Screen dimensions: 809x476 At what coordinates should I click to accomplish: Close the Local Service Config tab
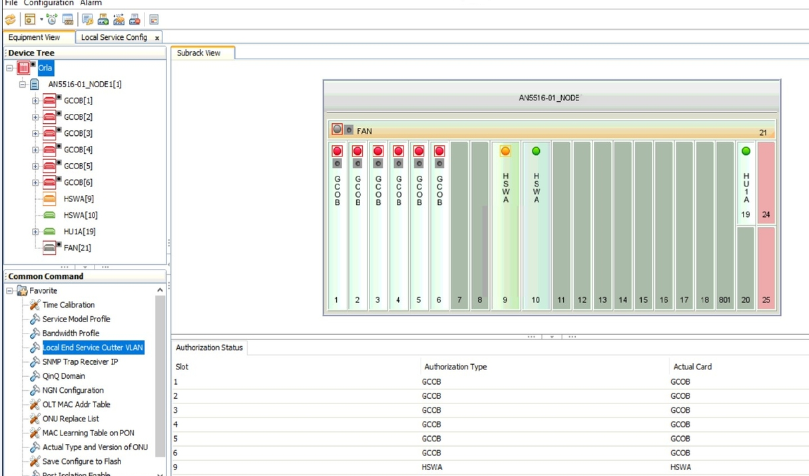[x=157, y=38]
